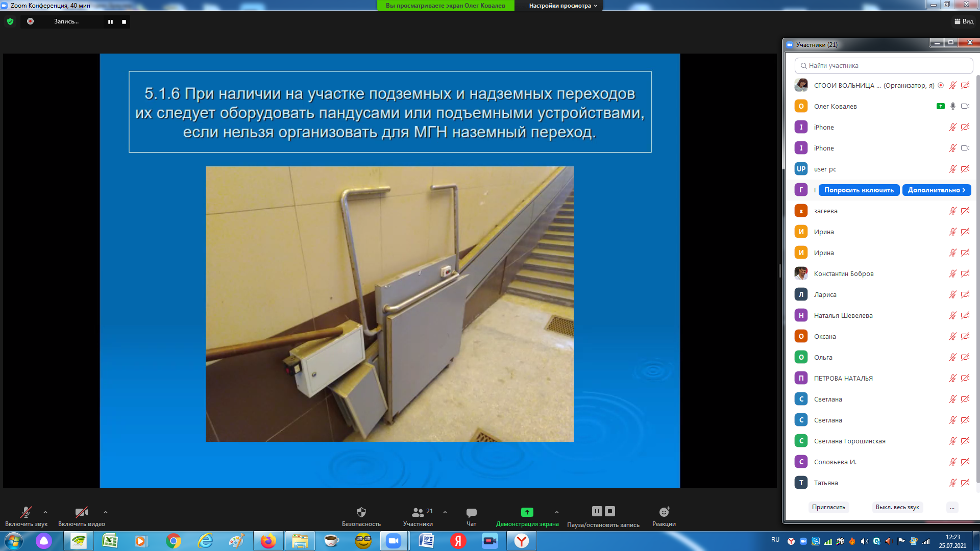The width and height of the screenshot is (980, 551).
Task: Click the green encryption shield icon
Action: click(x=10, y=21)
